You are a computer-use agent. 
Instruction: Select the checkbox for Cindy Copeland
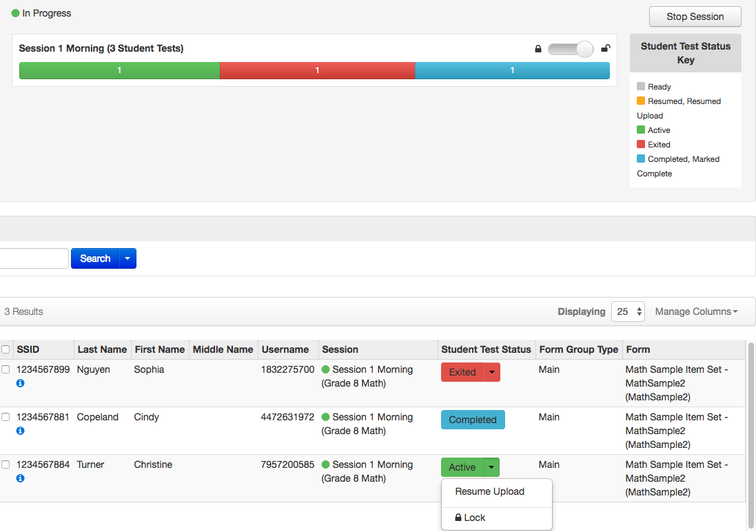coord(6,417)
